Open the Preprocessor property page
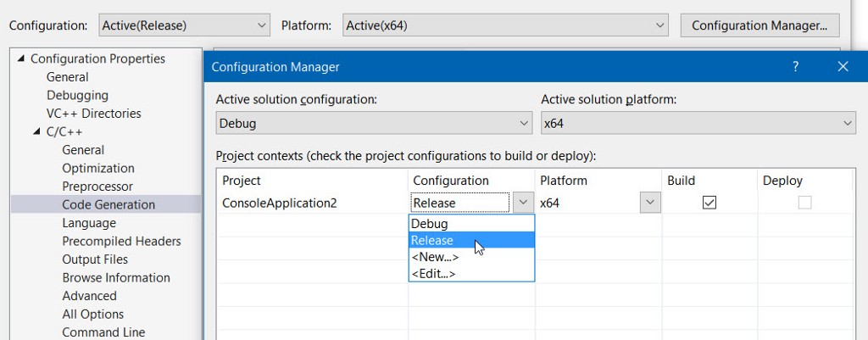This screenshot has height=340, width=868. point(97,187)
